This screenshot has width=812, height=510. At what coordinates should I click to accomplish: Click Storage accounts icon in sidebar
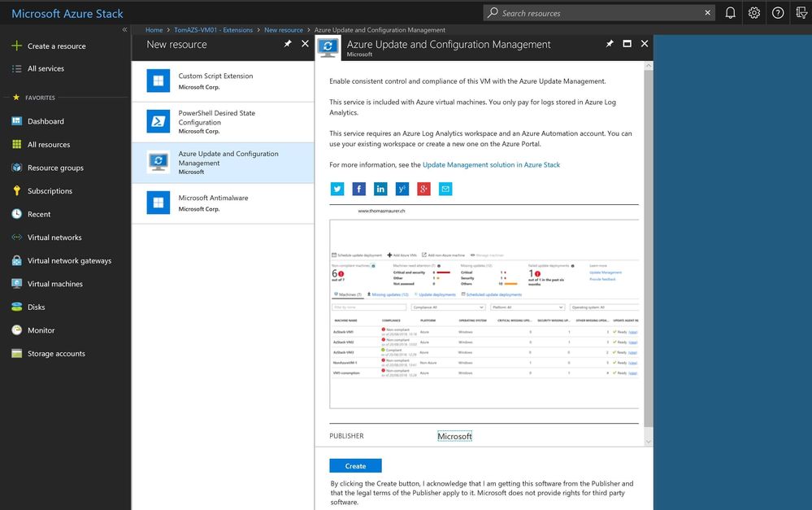click(16, 354)
